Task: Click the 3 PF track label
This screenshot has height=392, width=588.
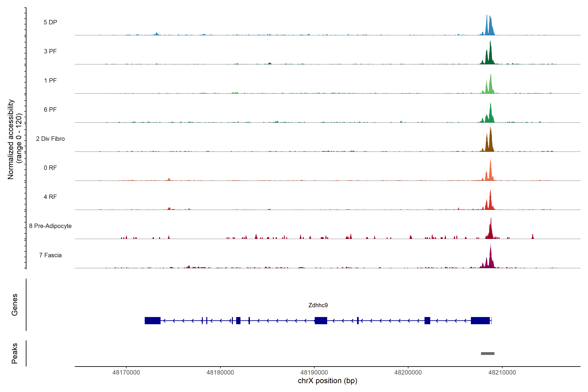Action: 50,51
